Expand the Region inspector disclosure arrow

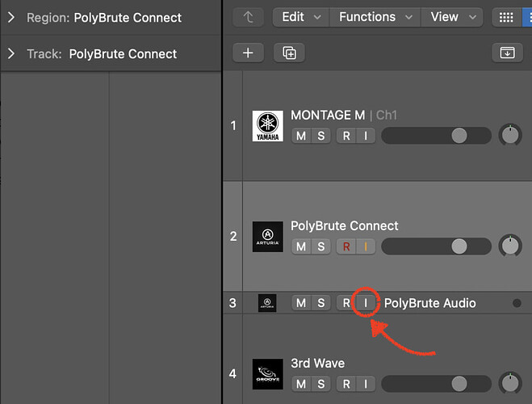11,17
